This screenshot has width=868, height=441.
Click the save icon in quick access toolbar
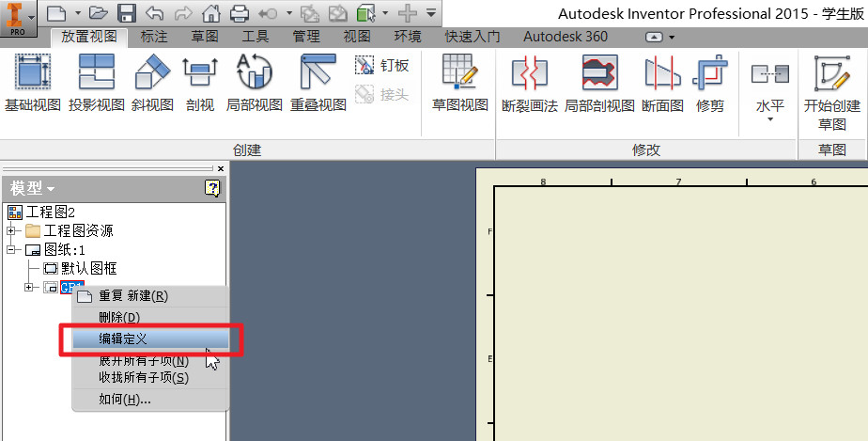[x=127, y=13]
